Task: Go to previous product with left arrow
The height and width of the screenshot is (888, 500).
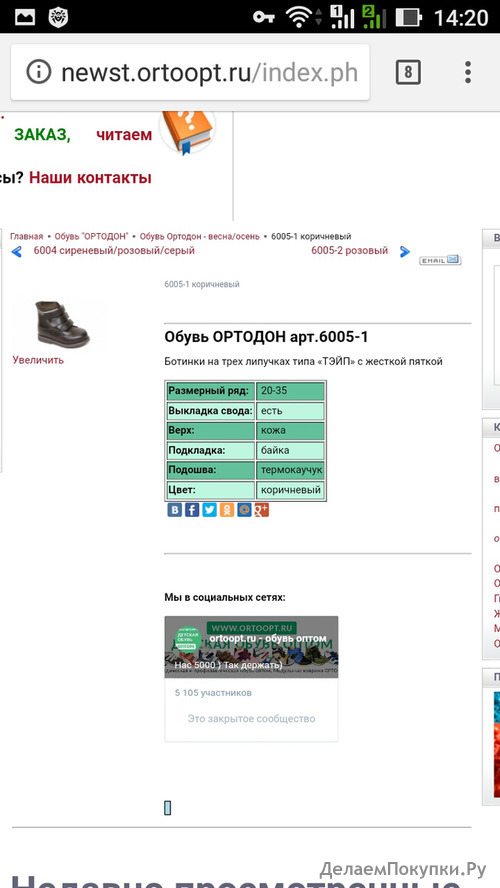Action: coord(16,251)
